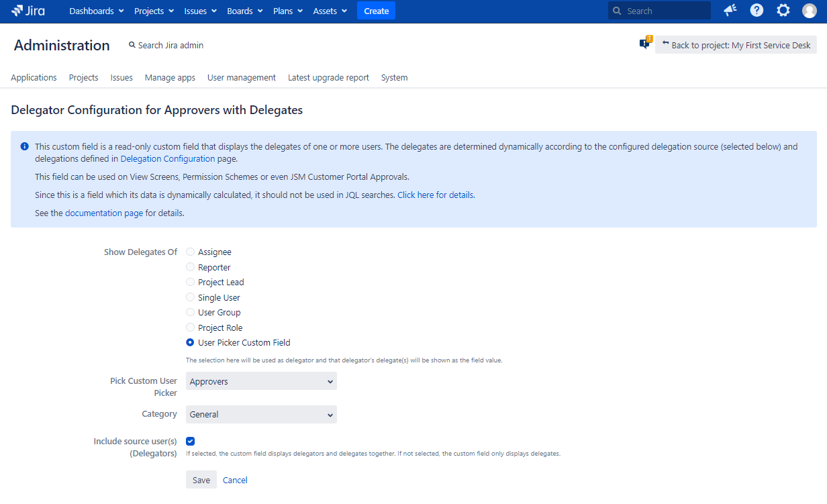Click the Delegation Configuration link

click(x=168, y=159)
